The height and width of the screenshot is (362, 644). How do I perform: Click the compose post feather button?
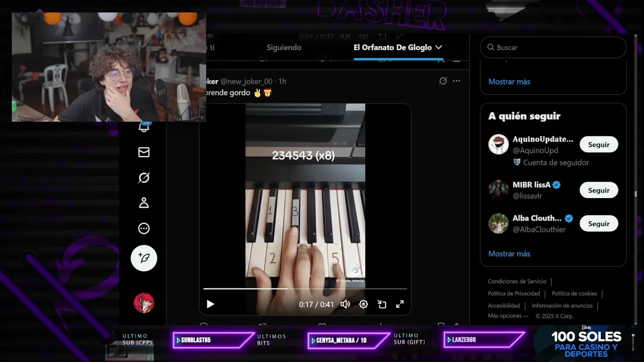144,258
